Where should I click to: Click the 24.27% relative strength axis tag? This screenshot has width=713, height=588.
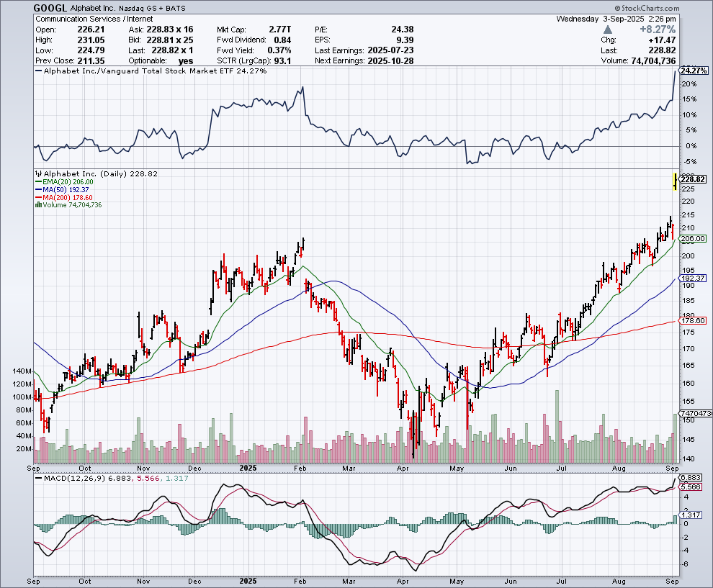[694, 71]
